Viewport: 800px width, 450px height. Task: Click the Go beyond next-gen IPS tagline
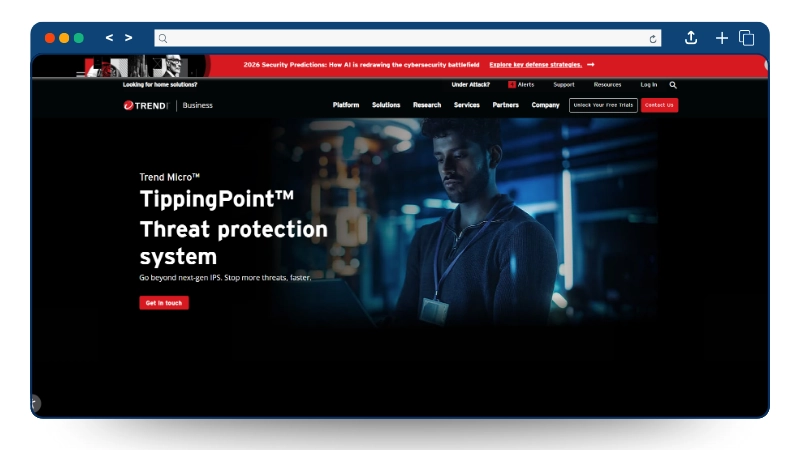click(x=225, y=278)
